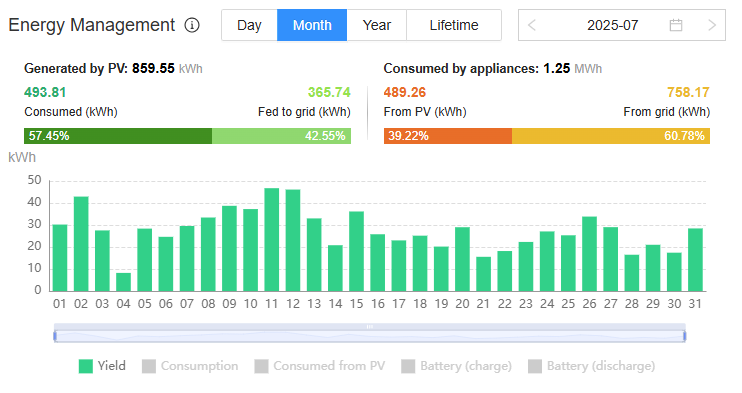Switch to the Year view

[x=377, y=25]
